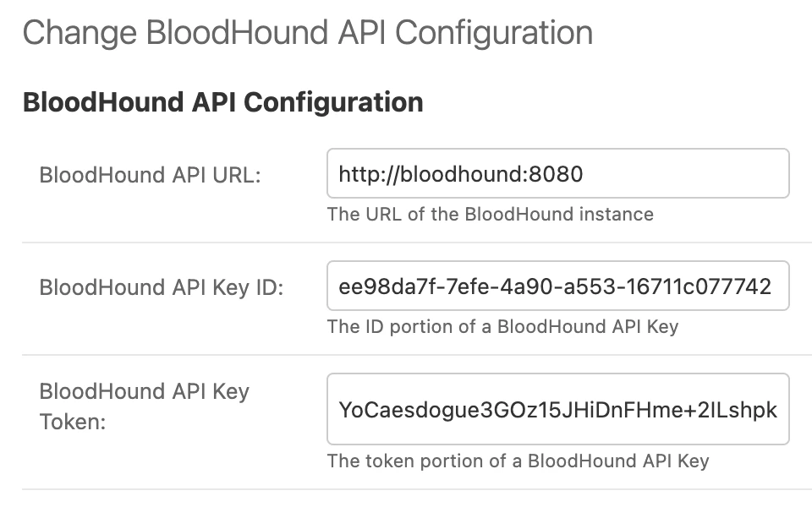Click the "BloodHound API URL:" label
812x529 pixels.
(151, 175)
